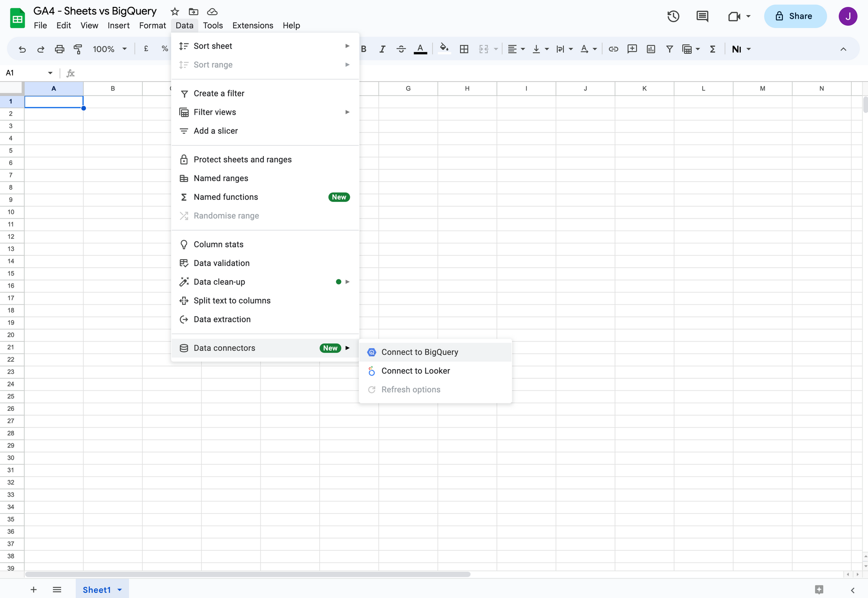
Task: Open version history clock icon
Action: 673,17
